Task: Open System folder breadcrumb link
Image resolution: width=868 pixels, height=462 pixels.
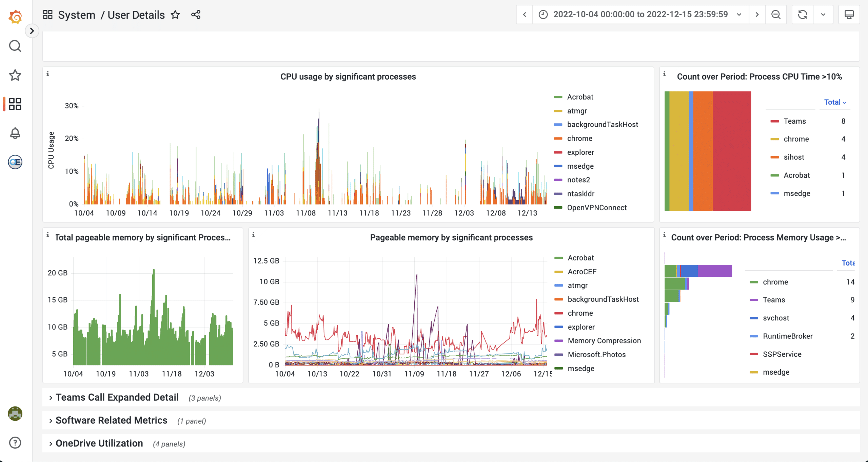Action: pyautogui.click(x=77, y=15)
